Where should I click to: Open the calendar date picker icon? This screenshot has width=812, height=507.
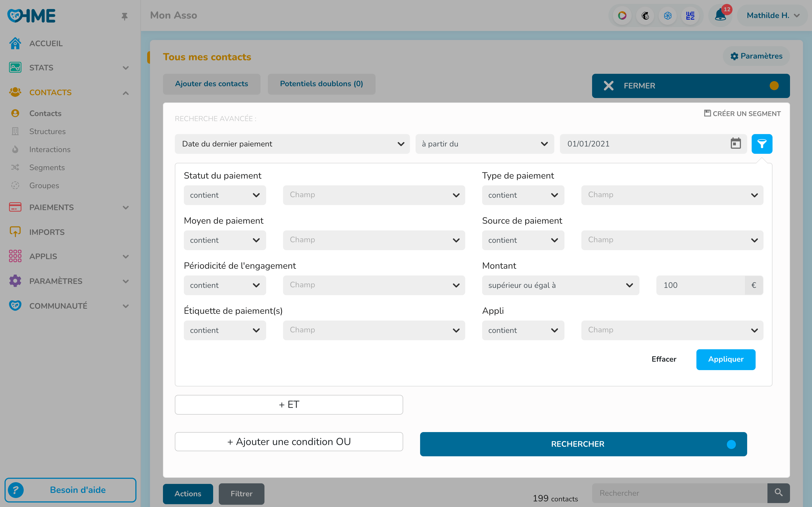coord(736,144)
